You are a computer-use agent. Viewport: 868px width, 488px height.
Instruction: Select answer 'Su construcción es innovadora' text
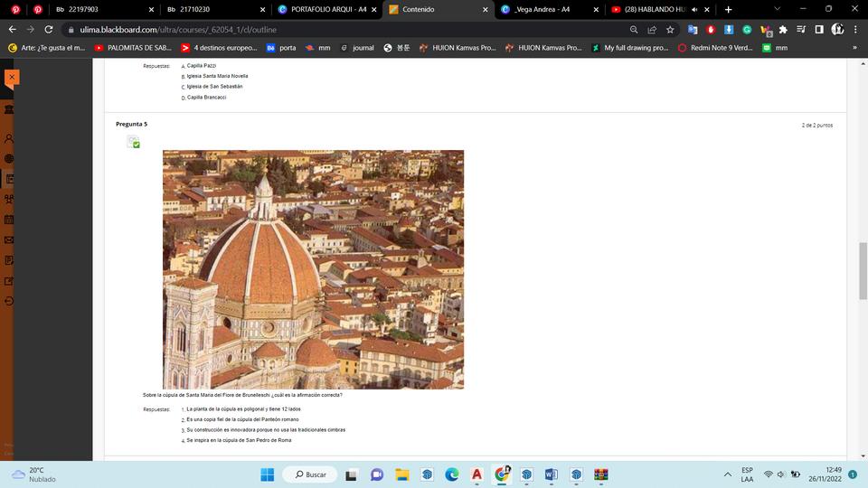(x=266, y=430)
